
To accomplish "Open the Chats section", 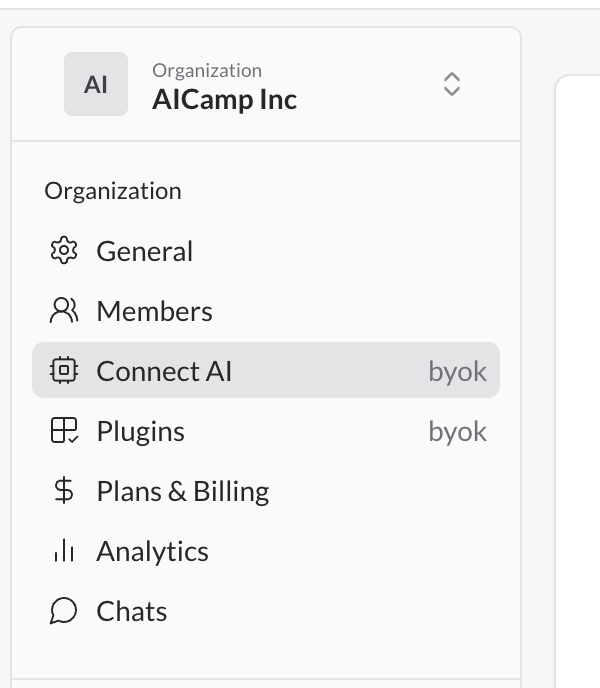I will coord(266,610).
